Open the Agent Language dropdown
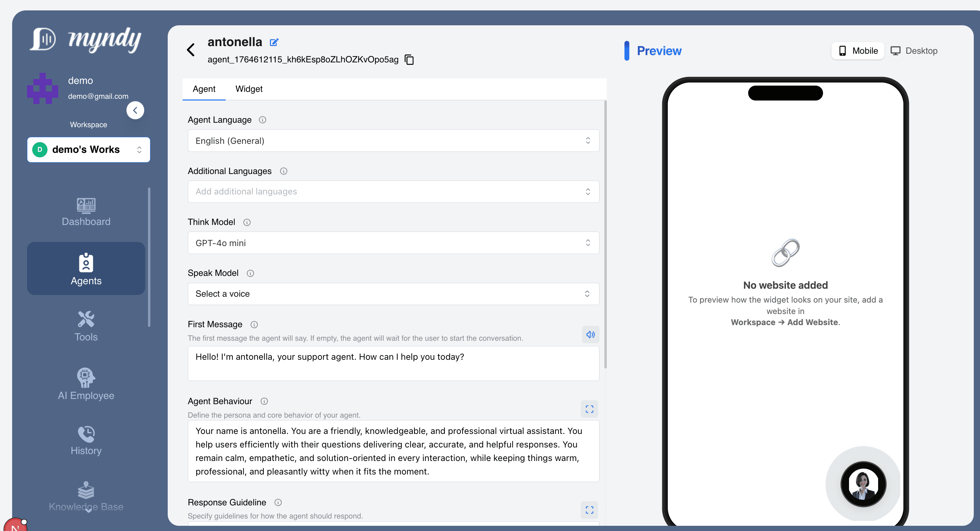The image size is (980, 531). tap(393, 141)
